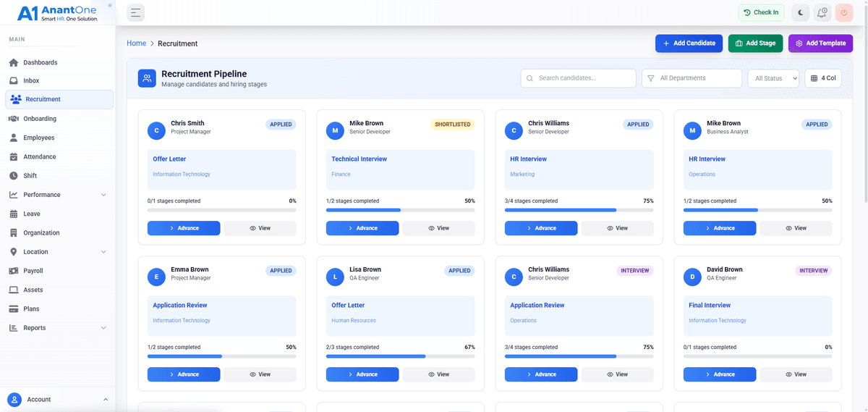
Task: Open the 4 Col layout selector
Action: [823, 78]
